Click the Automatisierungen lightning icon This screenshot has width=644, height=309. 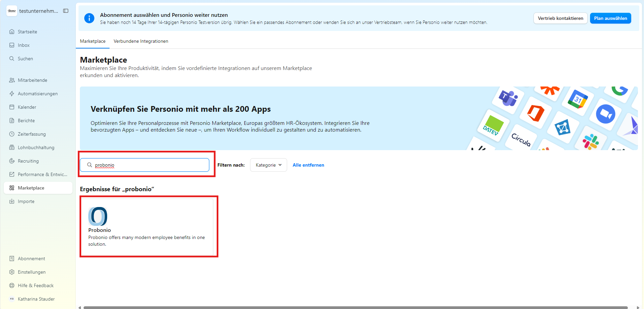pyautogui.click(x=12, y=94)
